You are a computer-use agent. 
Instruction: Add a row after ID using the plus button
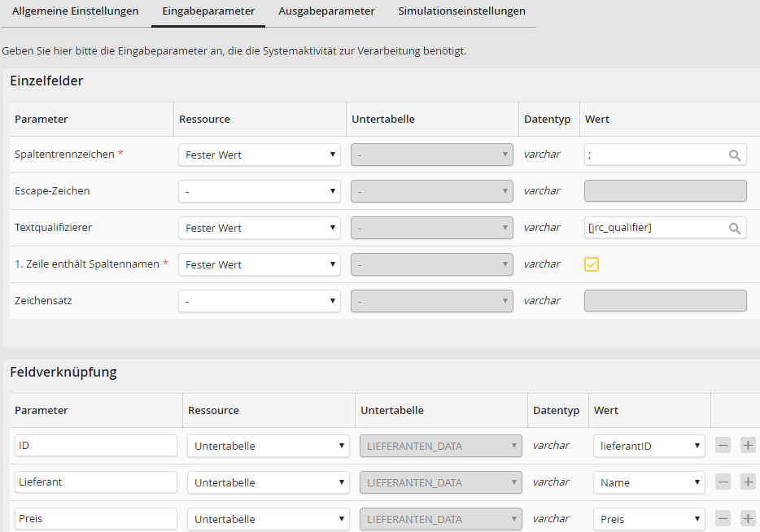point(748,445)
